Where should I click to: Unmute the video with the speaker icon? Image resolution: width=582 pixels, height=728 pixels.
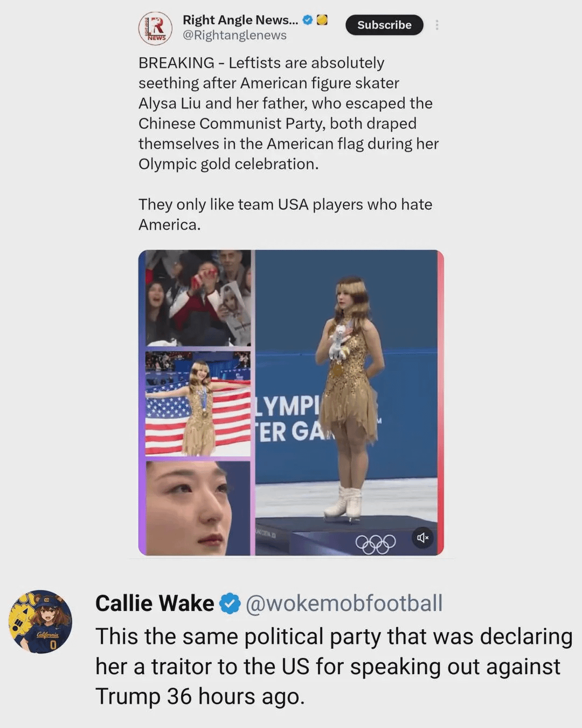click(x=423, y=538)
